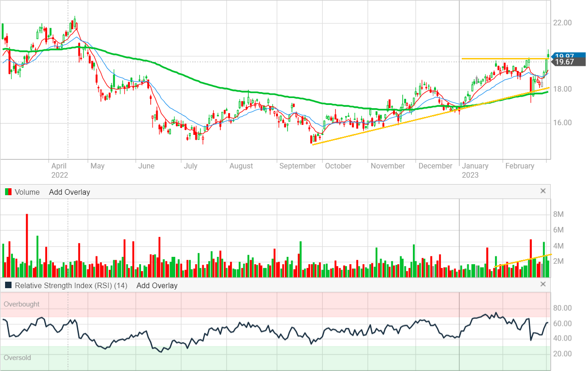Click the 22.00 price axis label
The width and height of the screenshot is (588, 371).
(x=562, y=23)
